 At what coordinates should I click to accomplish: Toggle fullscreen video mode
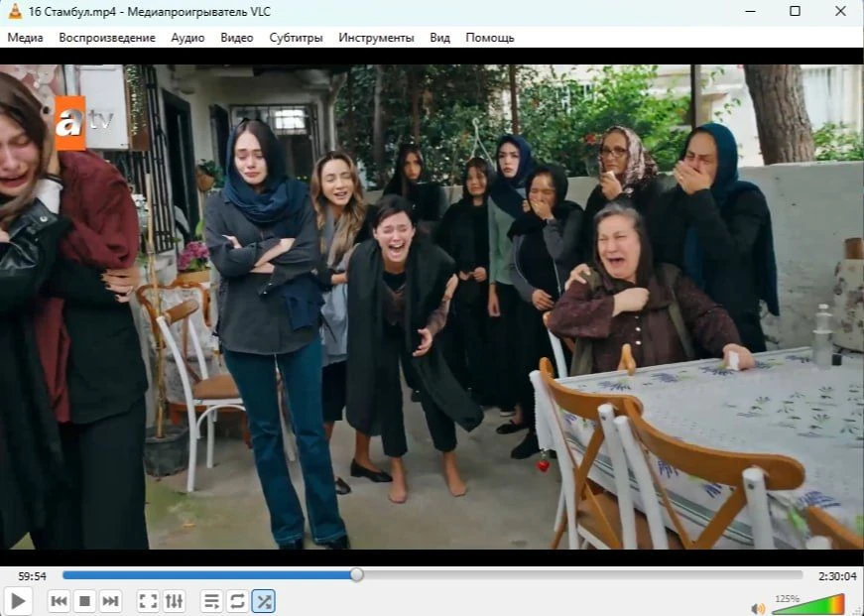[148, 601]
